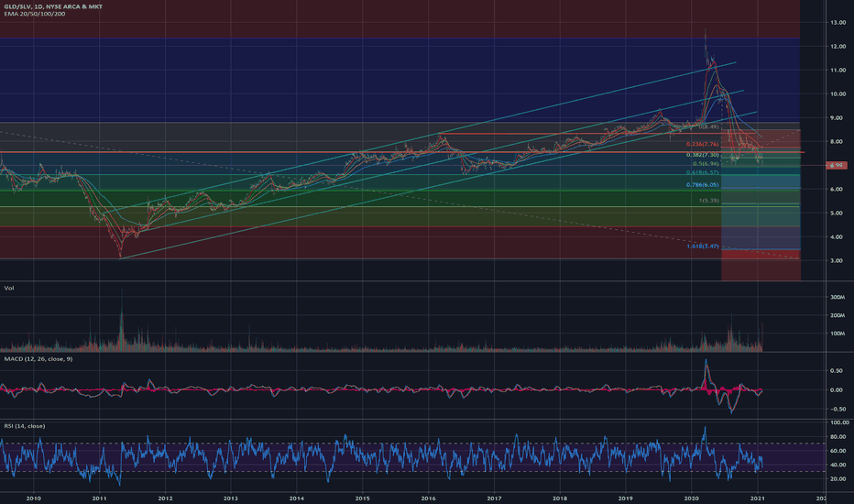Click the 2010 year on time axis
Screen dimensions: 854x504
[34, 498]
